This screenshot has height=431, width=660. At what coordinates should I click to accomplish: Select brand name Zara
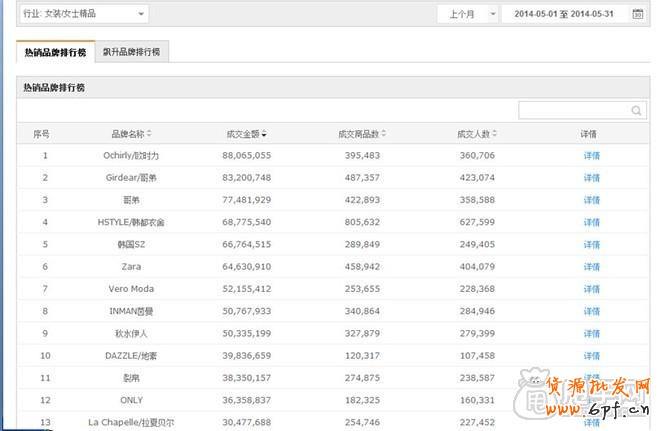tap(131, 267)
